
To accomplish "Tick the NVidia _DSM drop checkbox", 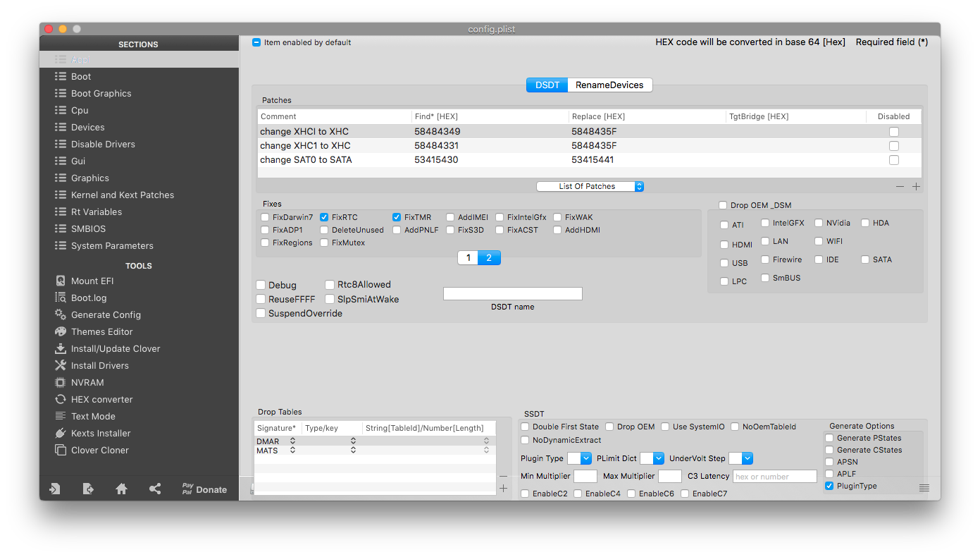I will (x=819, y=223).
